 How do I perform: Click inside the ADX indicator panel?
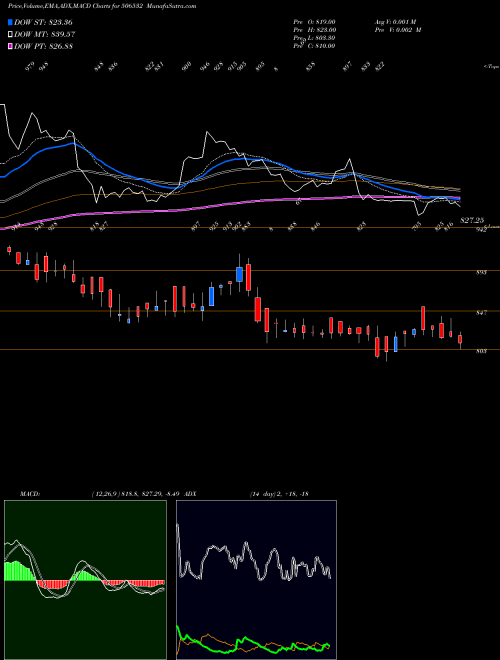pos(256,580)
